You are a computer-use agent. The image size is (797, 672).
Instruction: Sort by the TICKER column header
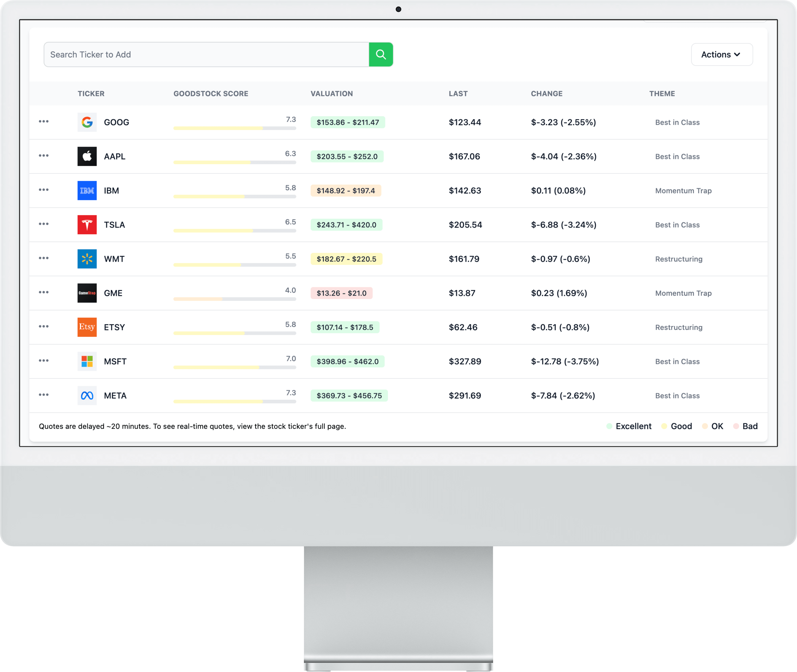[91, 94]
